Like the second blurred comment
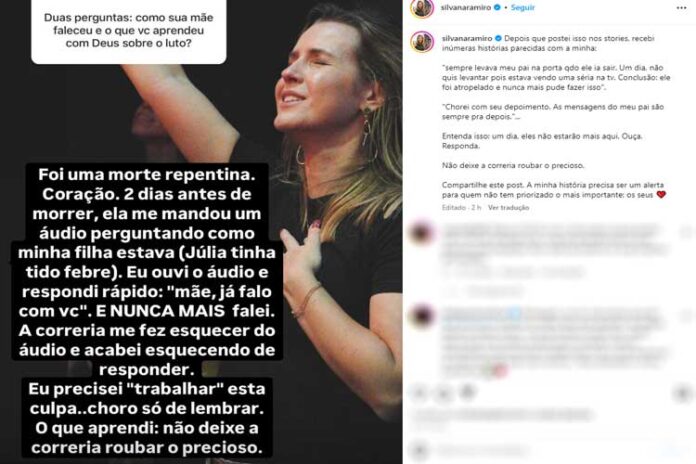 coord(686,316)
